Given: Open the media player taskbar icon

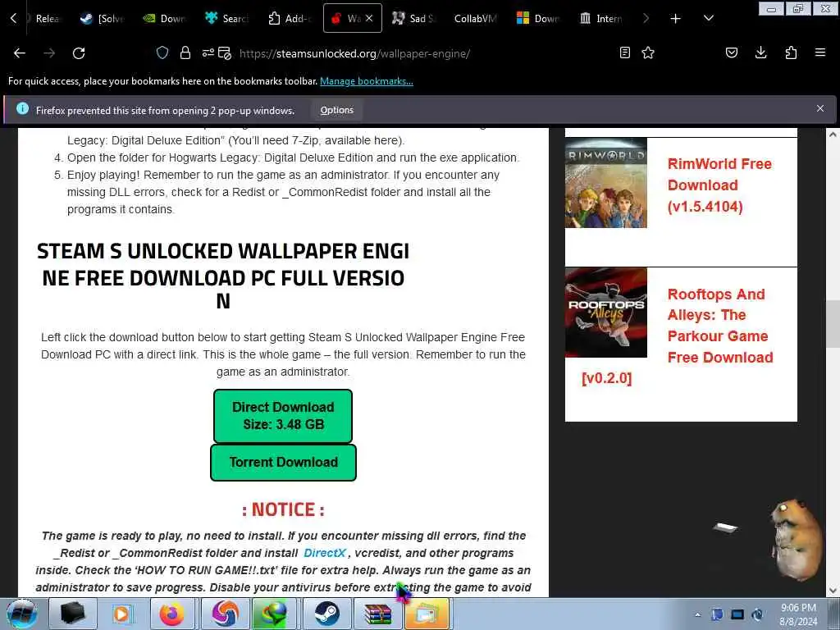Looking at the screenshot, I should pyautogui.click(x=121, y=614).
